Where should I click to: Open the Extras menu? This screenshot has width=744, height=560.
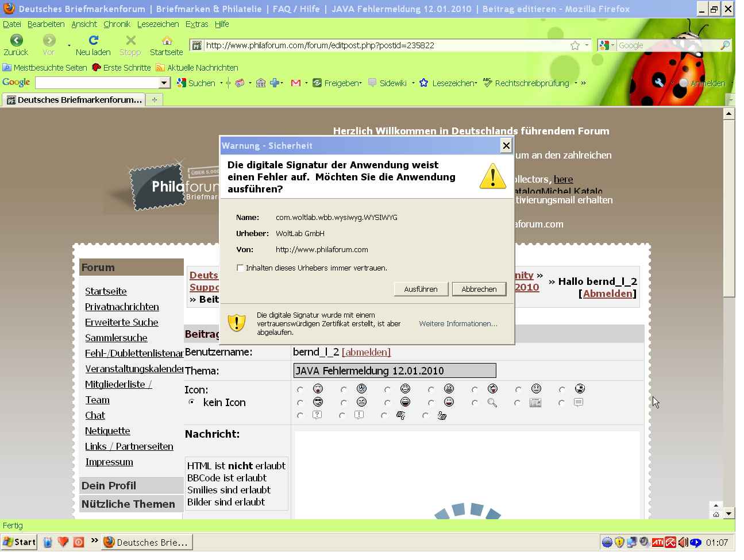coord(196,24)
